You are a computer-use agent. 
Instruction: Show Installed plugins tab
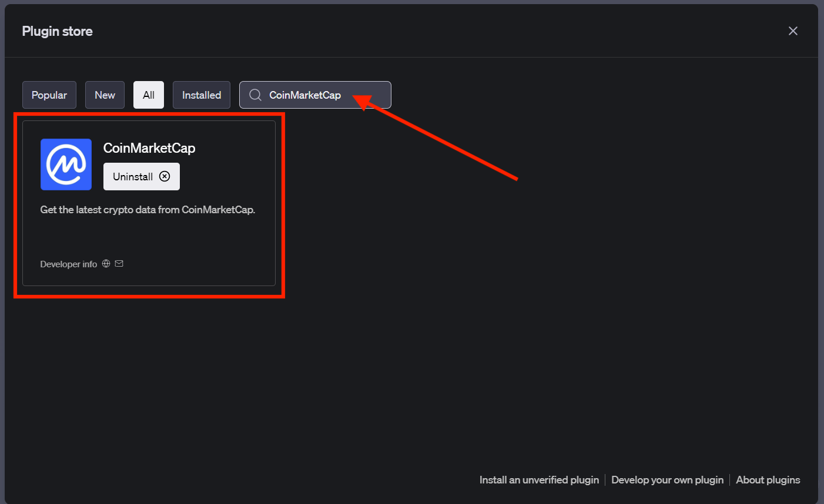(x=202, y=95)
